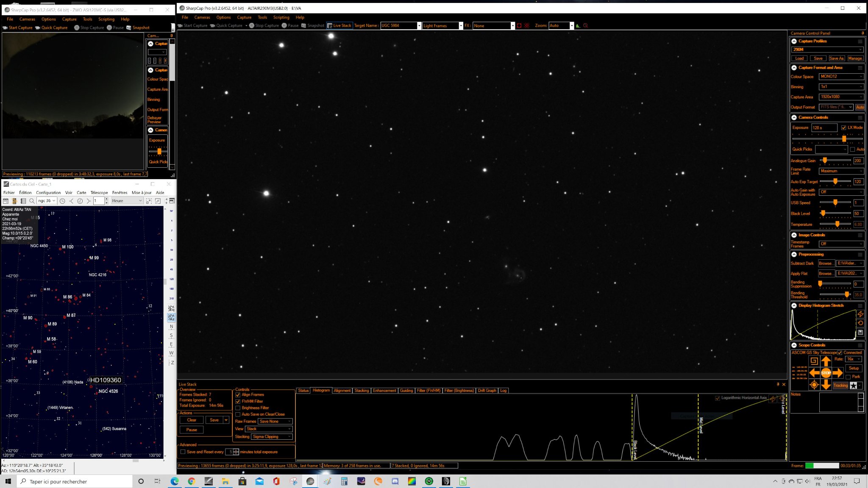Click the scope move right arrow
This screenshot has width=868, height=488.
coord(837,373)
